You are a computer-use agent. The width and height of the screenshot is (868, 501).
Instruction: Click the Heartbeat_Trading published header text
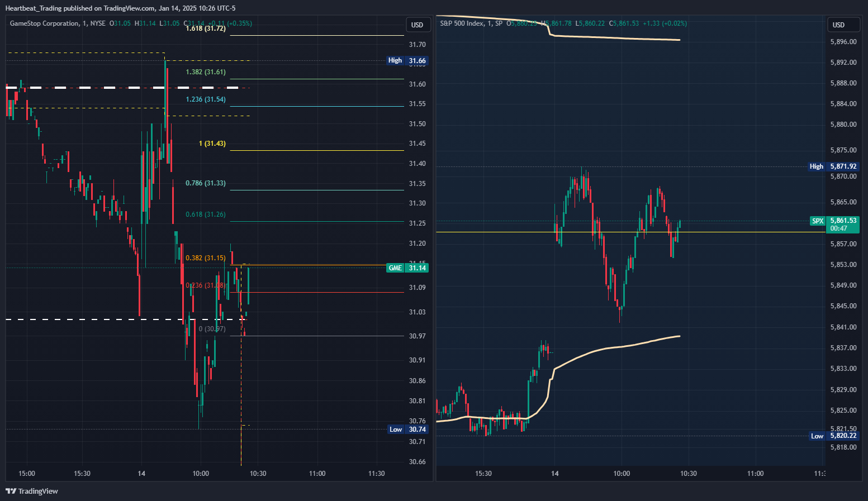coord(120,8)
